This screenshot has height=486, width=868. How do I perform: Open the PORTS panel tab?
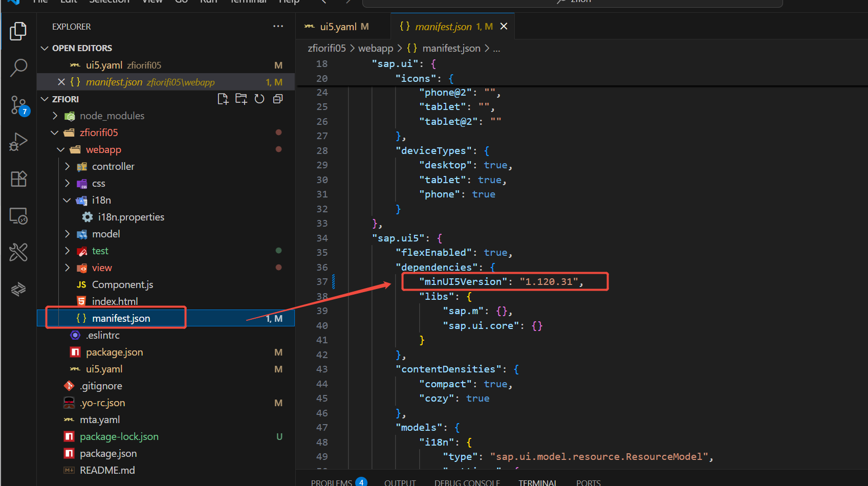pos(588,482)
